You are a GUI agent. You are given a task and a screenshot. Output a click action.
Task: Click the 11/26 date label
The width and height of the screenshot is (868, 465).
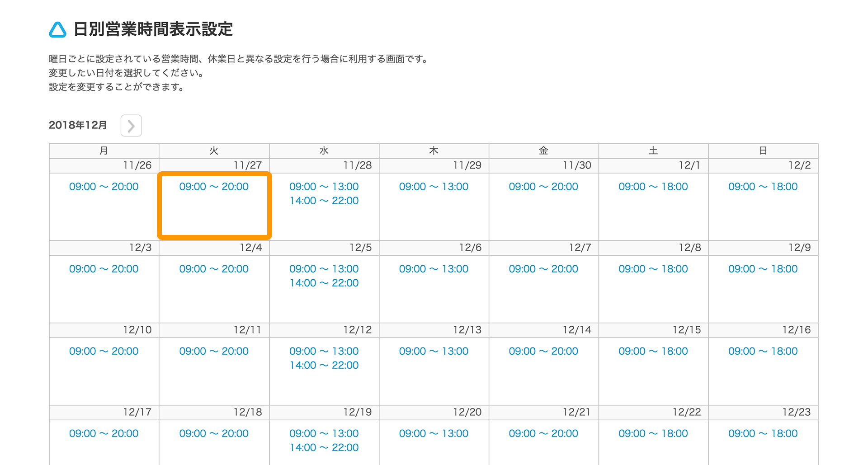tap(137, 165)
